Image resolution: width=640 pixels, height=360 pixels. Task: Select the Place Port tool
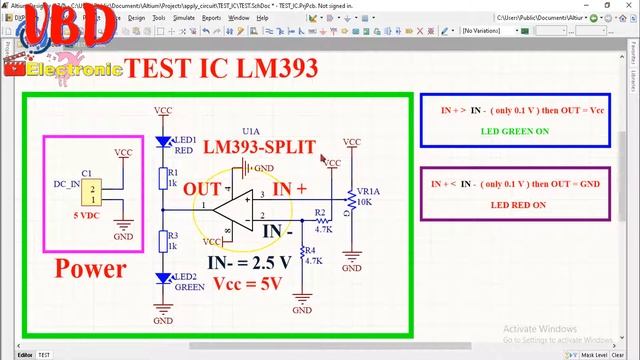[x=409, y=31]
